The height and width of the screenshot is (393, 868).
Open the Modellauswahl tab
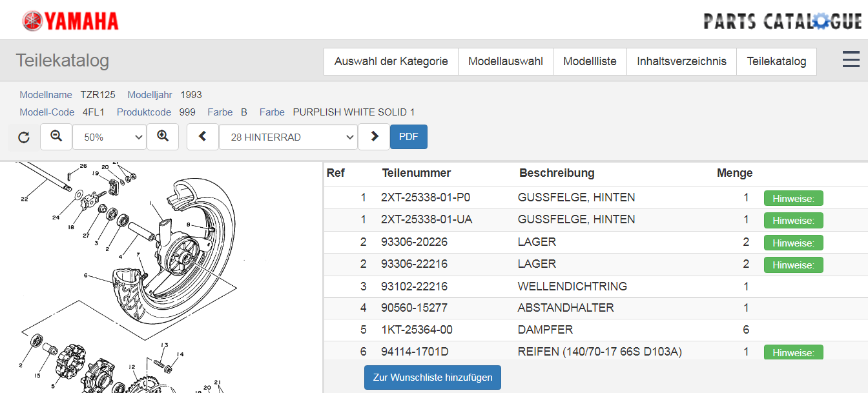[506, 61]
